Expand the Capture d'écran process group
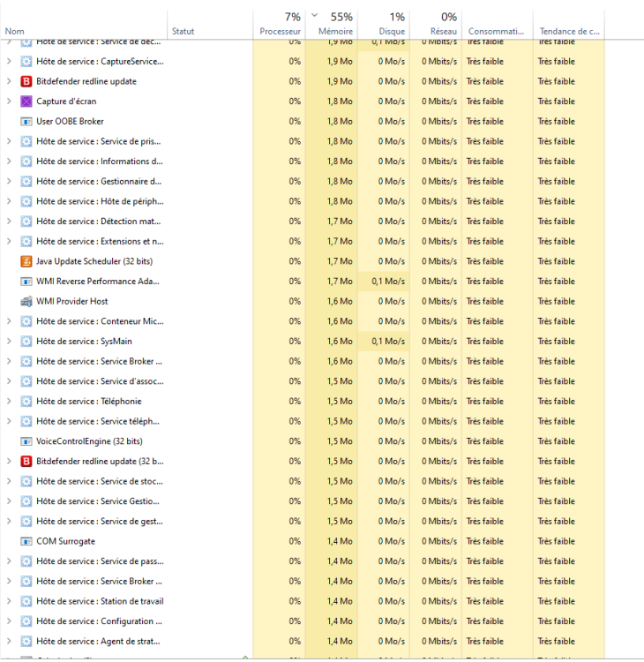644x662 pixels. pyautogui.click(x=9, y=102)
